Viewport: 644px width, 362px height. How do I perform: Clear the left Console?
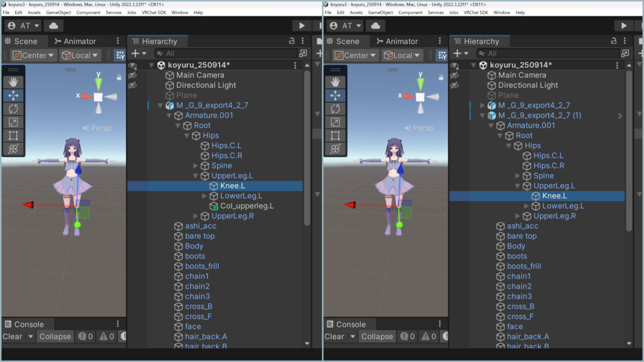pos(13,337)
